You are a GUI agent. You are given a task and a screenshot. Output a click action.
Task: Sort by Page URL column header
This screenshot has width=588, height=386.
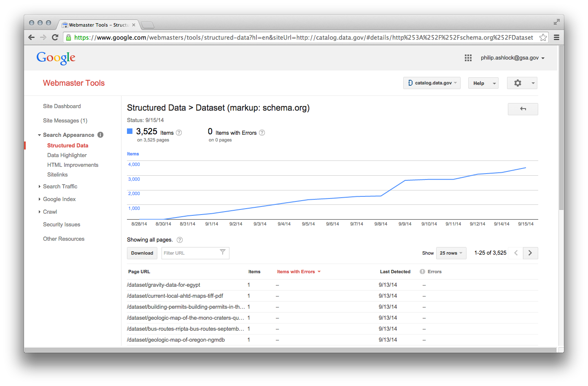click(139, 272)
